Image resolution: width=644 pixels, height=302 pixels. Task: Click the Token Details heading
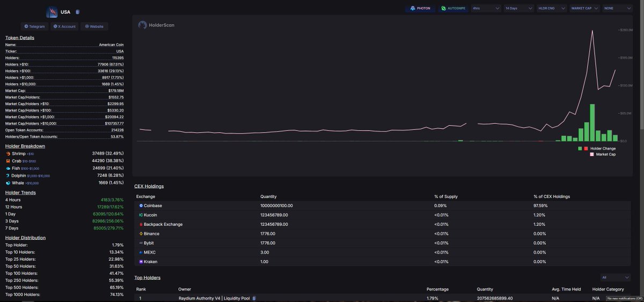coord(20,38)
